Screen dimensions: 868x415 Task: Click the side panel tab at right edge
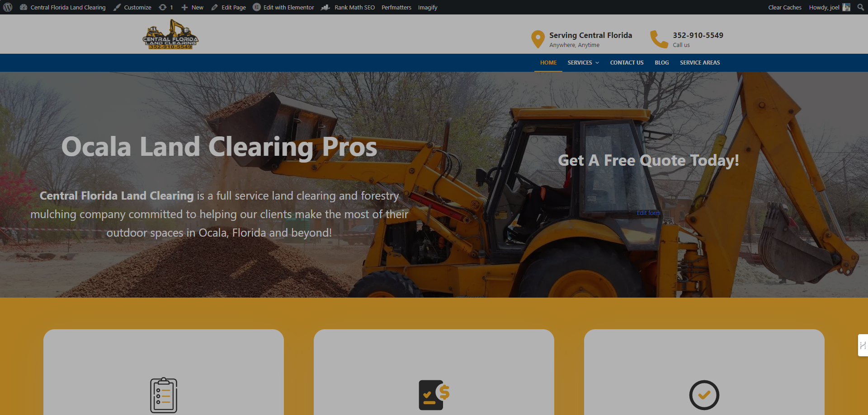tap(863, 345)
